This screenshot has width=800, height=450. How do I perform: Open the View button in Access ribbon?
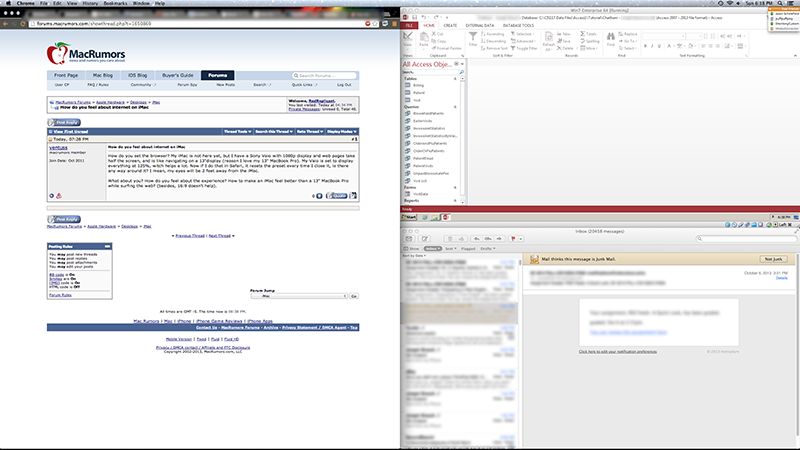(x=408, y=40)
